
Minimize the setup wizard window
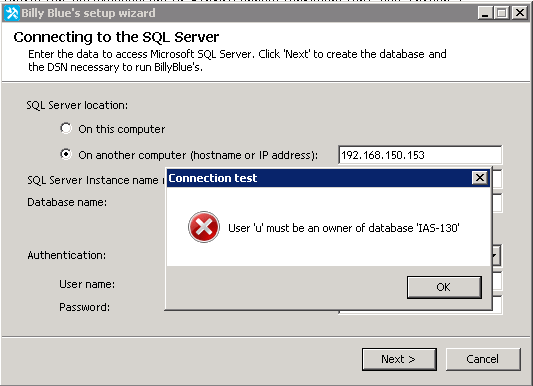tap(485, 13)
